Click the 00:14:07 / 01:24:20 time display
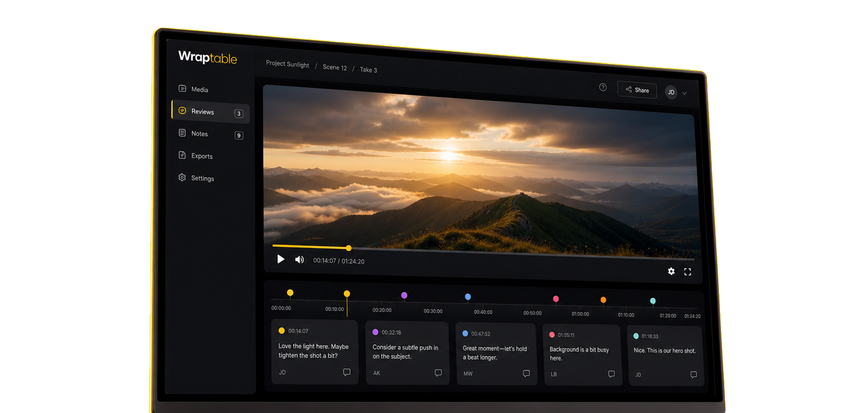868x413 pixels. click(339, 261)
